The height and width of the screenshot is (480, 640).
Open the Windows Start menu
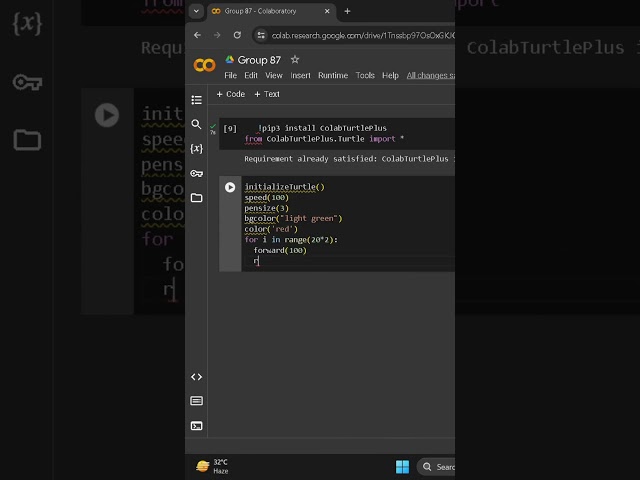[402, 467]
